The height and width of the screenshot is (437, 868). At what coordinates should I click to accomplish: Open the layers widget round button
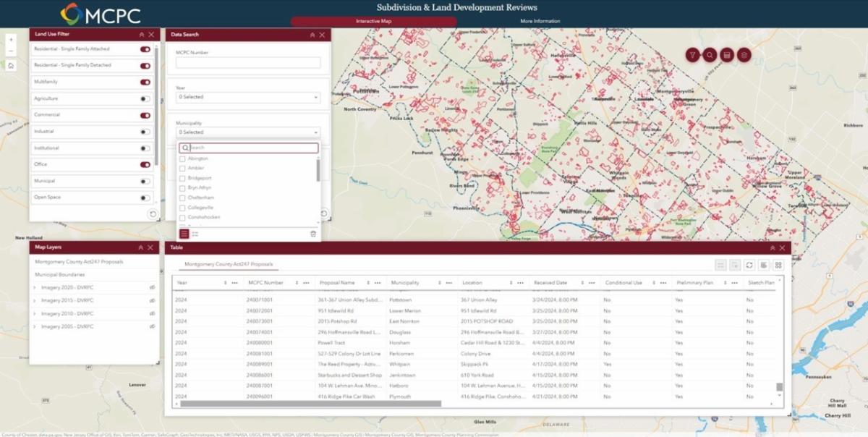pyautogui.click(x=744, y=55)
